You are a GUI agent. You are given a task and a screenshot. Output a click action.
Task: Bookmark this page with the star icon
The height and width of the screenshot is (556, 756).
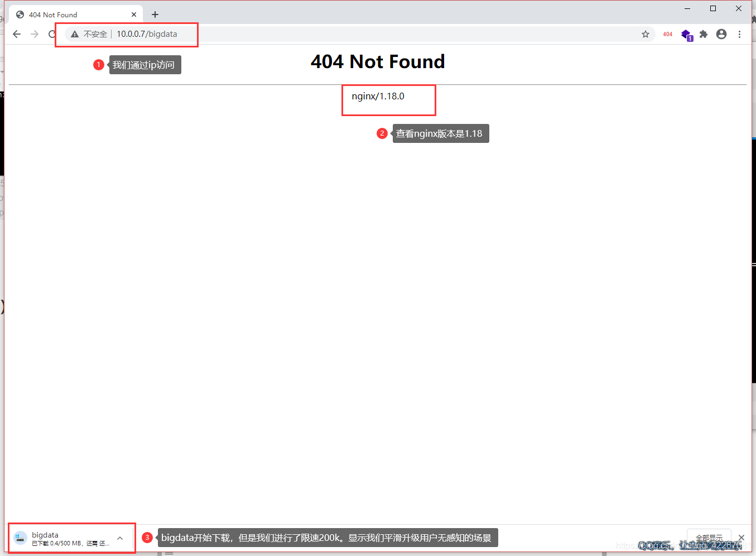[x=646, y=34]
